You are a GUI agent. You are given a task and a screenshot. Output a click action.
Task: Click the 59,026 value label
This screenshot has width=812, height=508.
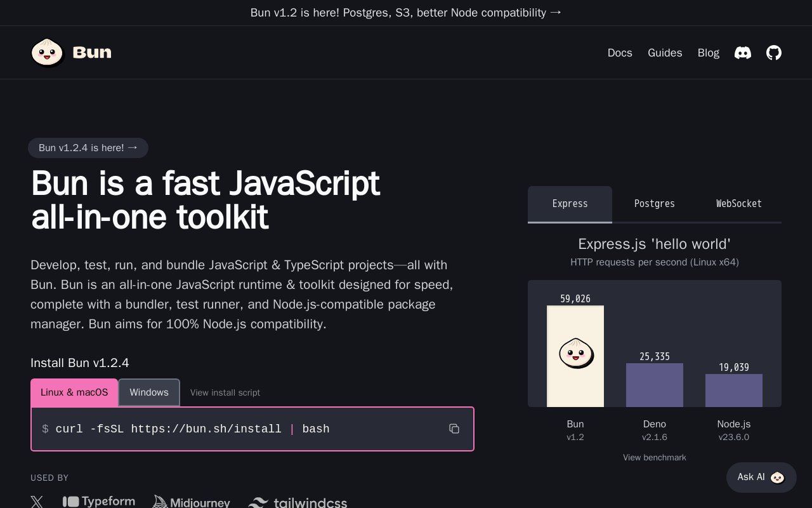pos(575,298)
